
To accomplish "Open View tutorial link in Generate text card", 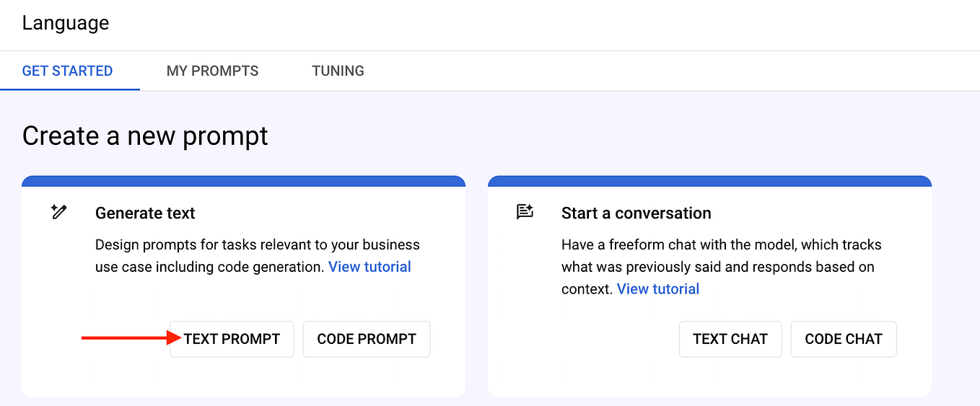I will (369, 267).
